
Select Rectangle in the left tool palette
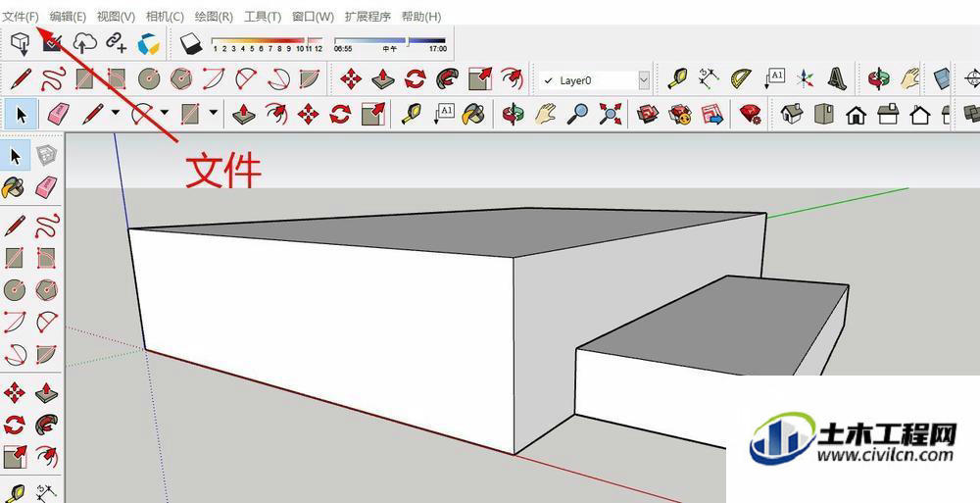(x=14, y=258)
